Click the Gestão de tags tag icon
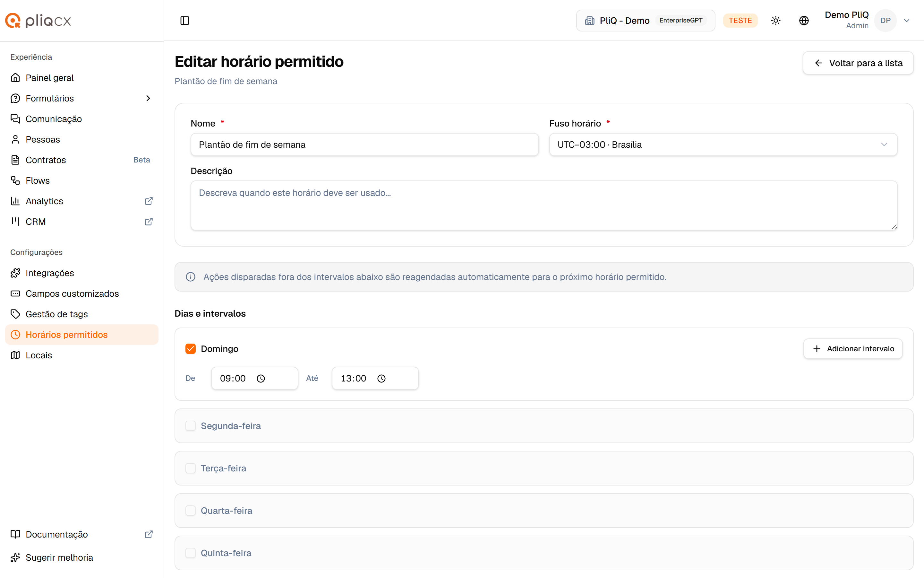This screenshot has width=924, height=578. 15,314
